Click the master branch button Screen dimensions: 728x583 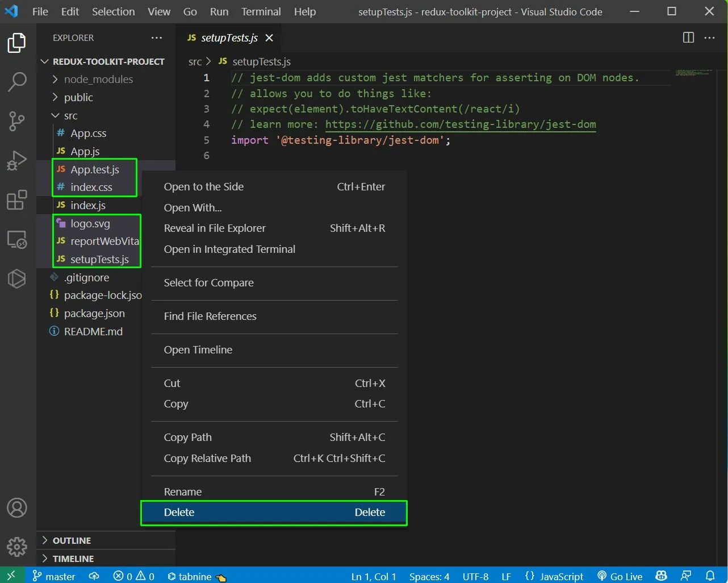(x=54, y=576)
